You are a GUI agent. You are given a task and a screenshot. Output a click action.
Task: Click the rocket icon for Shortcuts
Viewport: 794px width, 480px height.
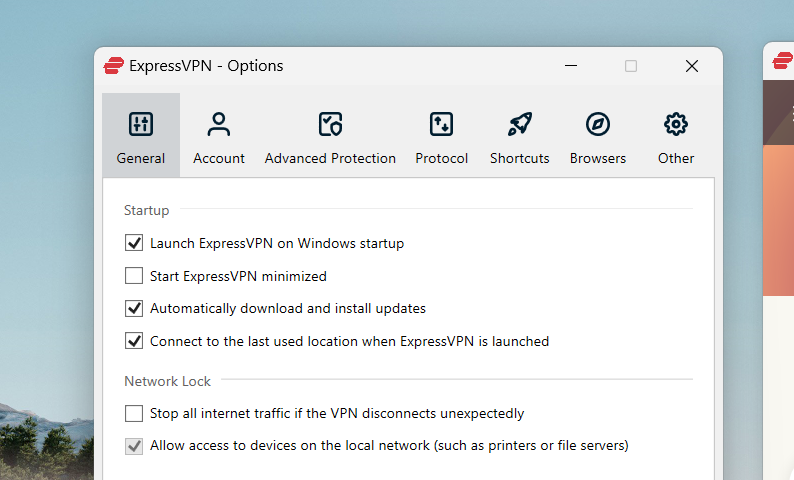click(x=519, y=124)
